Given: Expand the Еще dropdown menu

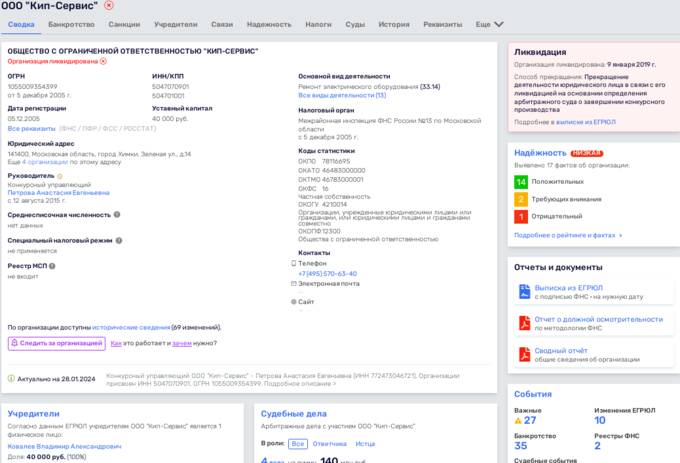Looking at the screenshot, I should [489, 24].
